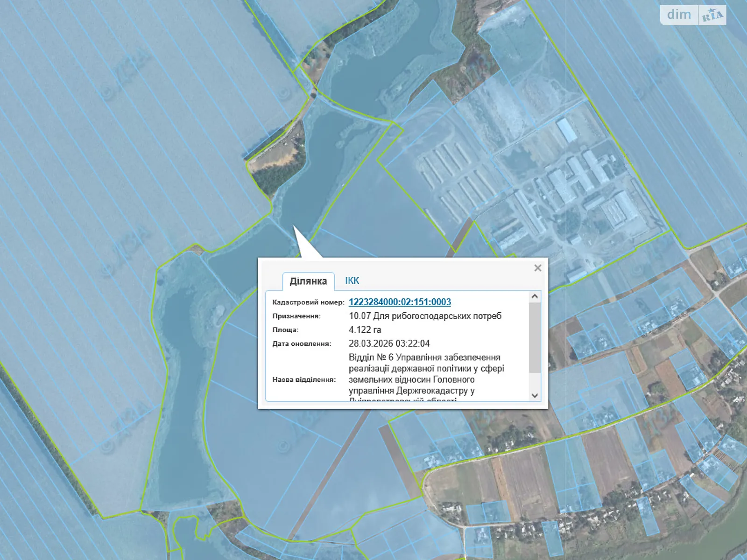Click the Площа field label
Viewport: 747px width, 560px height.
285,329
